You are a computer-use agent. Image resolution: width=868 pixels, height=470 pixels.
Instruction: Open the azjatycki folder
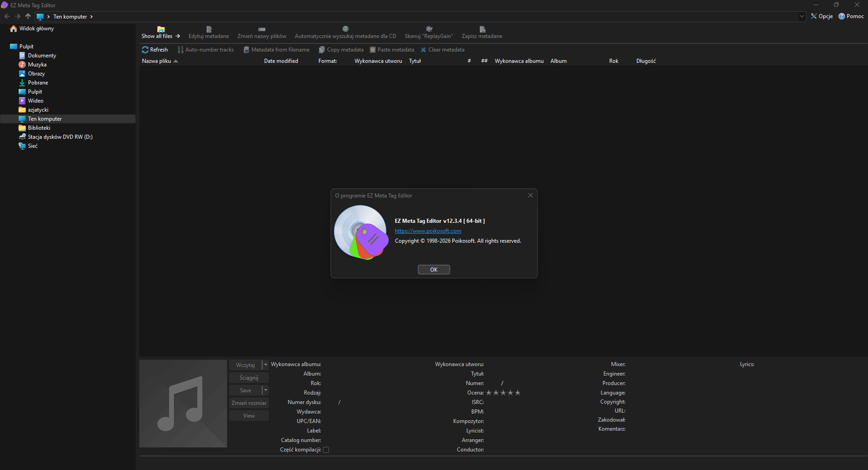tap(33, 110)
